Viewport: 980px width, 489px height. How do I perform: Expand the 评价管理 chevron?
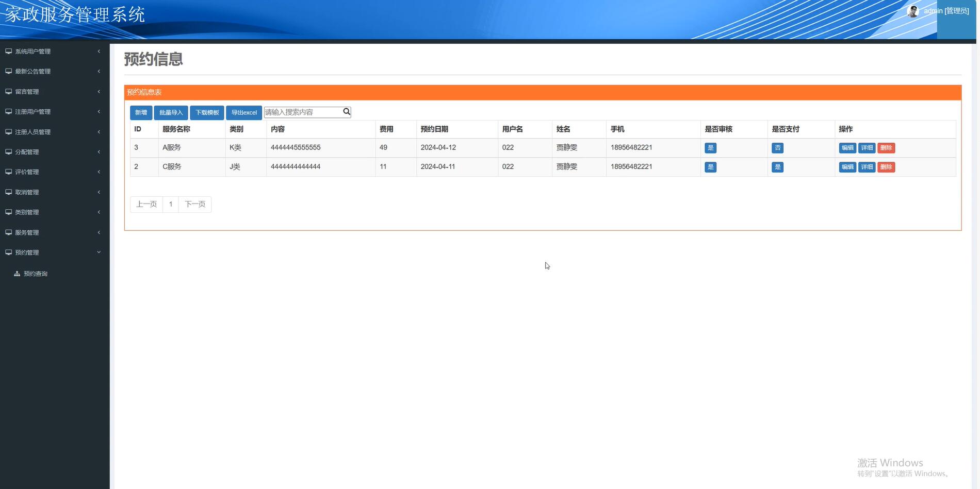click(99, 172)
